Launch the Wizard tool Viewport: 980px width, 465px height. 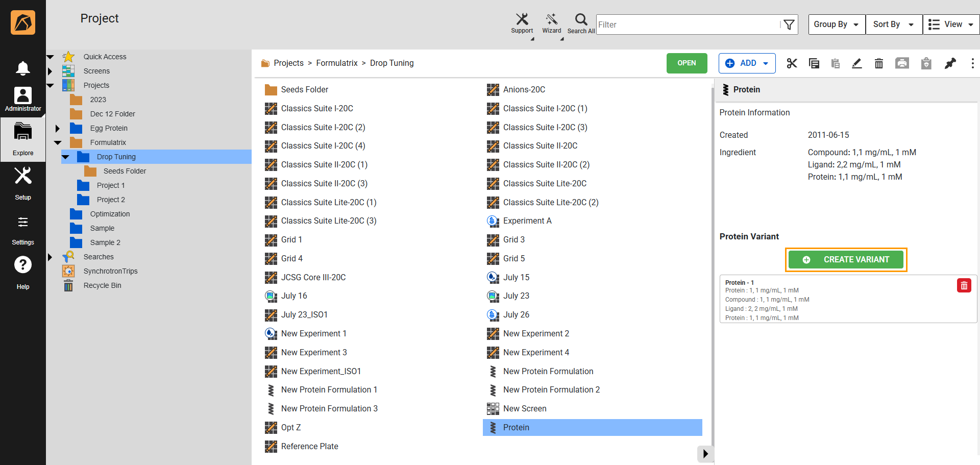coord(551,23)
